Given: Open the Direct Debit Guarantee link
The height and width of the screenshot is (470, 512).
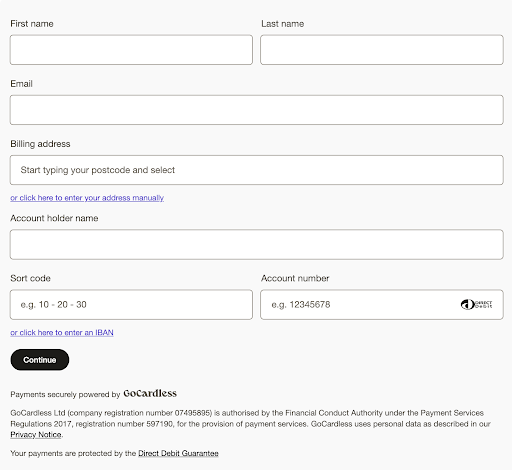Looking at the screenshot, I should 178,453.
